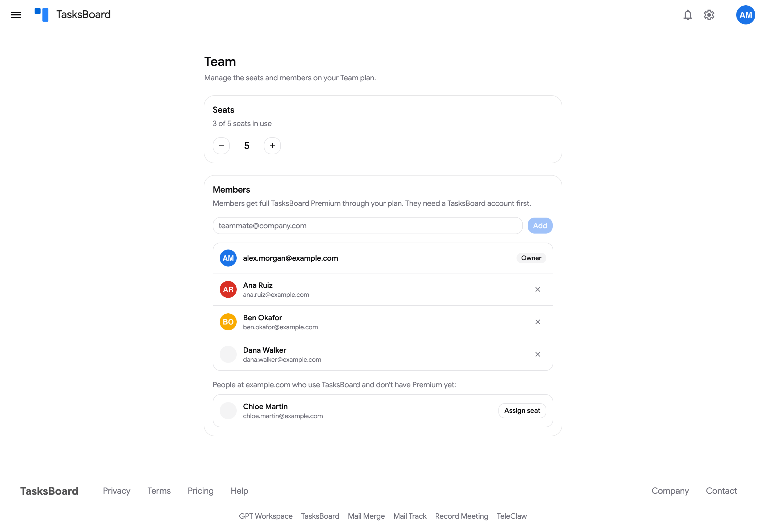The image size is (766, 532).
Task: Click Dana Walker's blank avatar
Action: [x=228, y=354]
